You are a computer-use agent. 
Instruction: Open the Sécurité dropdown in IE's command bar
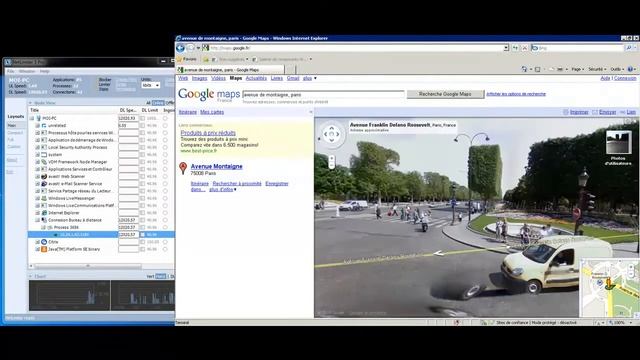pos(597,69)
